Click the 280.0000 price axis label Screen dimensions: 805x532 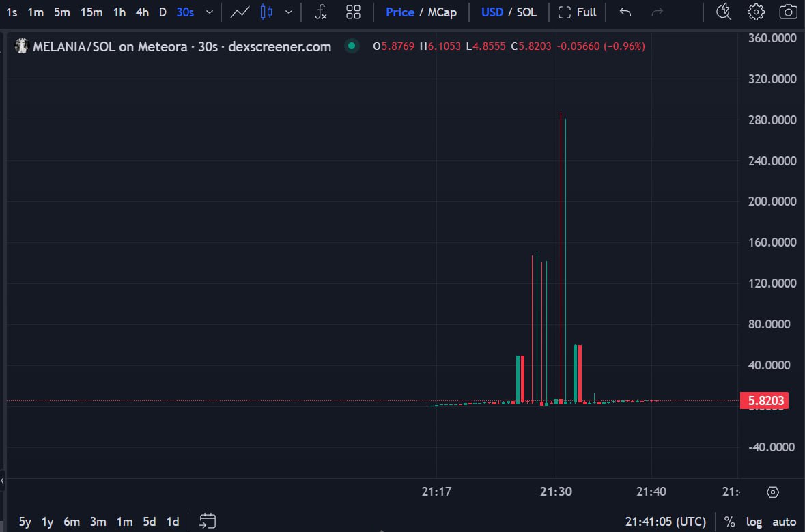coord(772,120)
